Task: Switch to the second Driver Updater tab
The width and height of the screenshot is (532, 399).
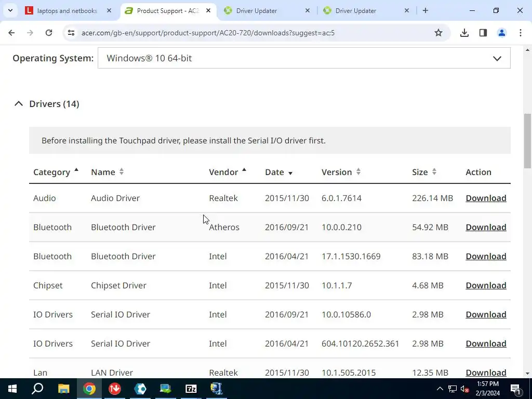Action: coord(355,11)
